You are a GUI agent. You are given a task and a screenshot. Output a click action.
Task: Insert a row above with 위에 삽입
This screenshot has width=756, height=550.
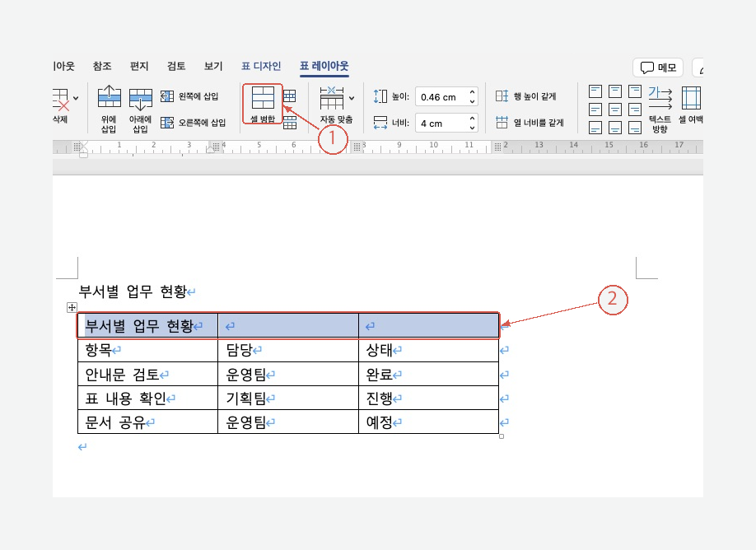[109, 110]
